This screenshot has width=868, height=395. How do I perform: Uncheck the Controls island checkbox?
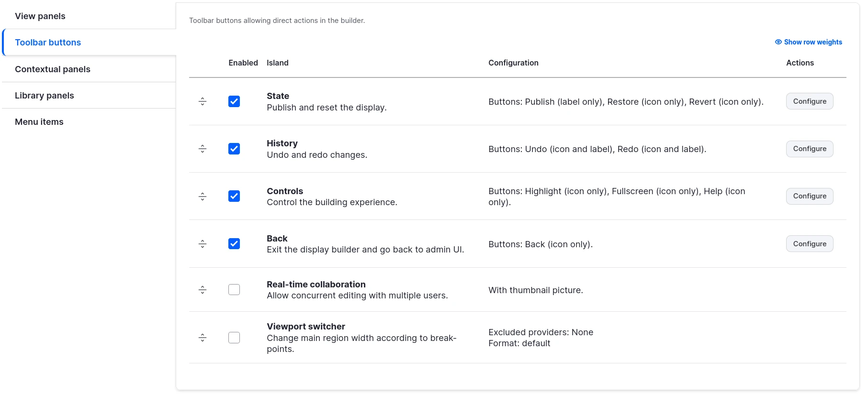point(234,196)
